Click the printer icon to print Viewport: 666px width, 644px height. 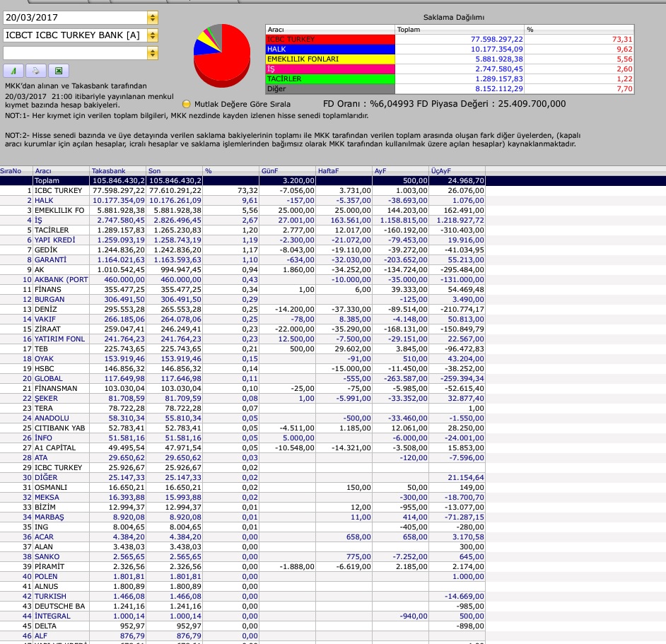click(36, 71)
